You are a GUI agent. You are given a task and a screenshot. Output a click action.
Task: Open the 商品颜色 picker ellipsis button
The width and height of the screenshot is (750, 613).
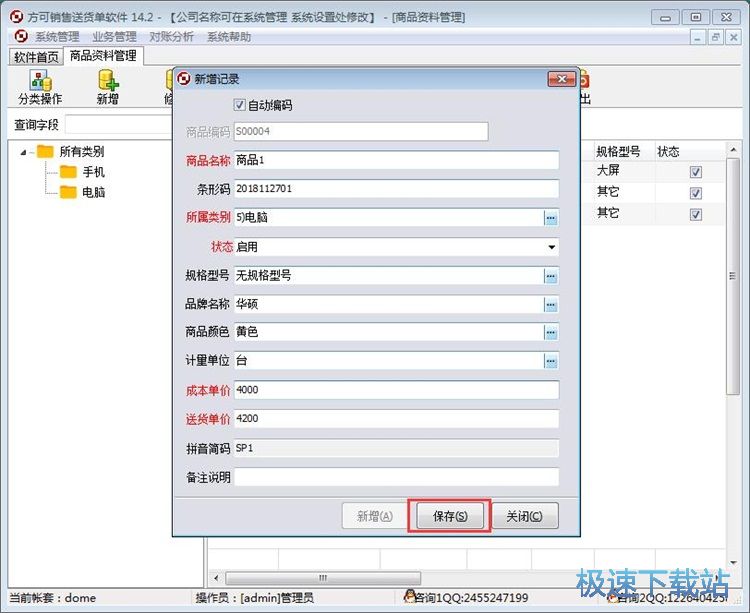tap(551, 333)
